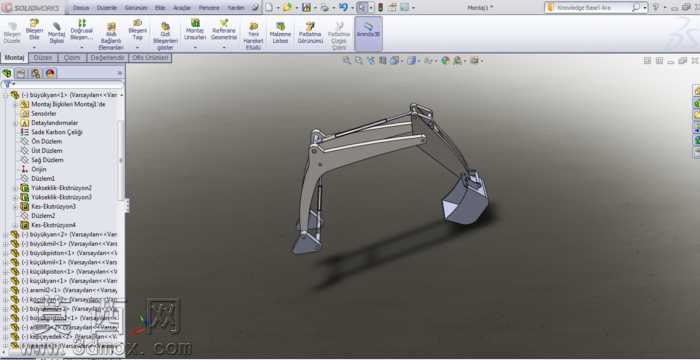Open the DisplayManager panel tab

tap(50, 73)
